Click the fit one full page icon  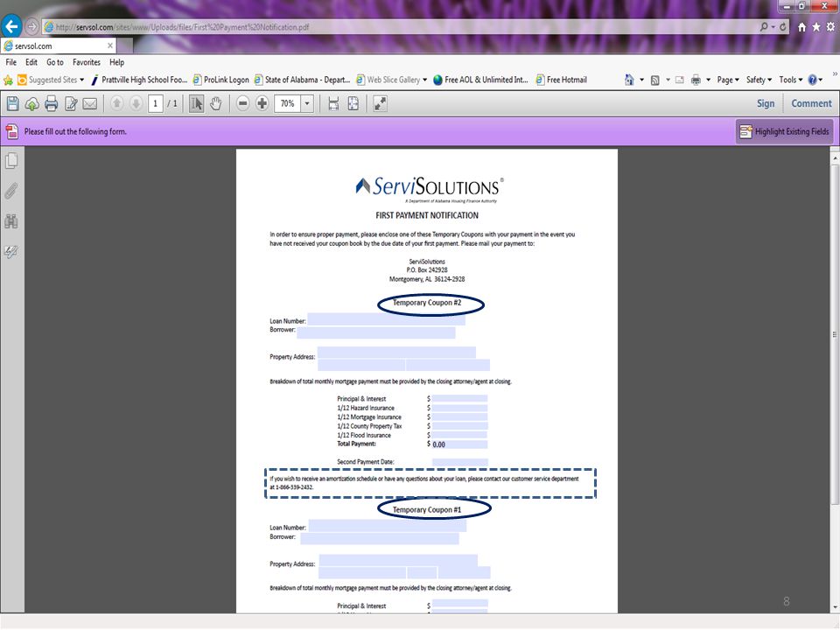[x=353, y=103]
